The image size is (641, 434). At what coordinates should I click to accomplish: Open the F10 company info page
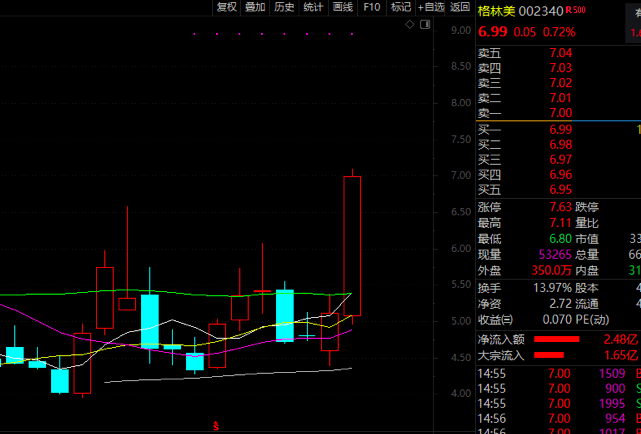click(372, 7)
